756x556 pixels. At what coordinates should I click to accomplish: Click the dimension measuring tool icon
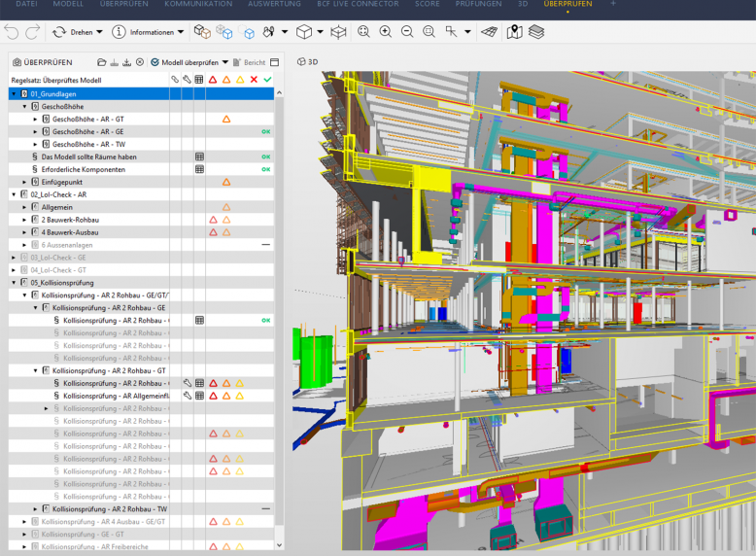pyautogui.click(x=451, y=32)
